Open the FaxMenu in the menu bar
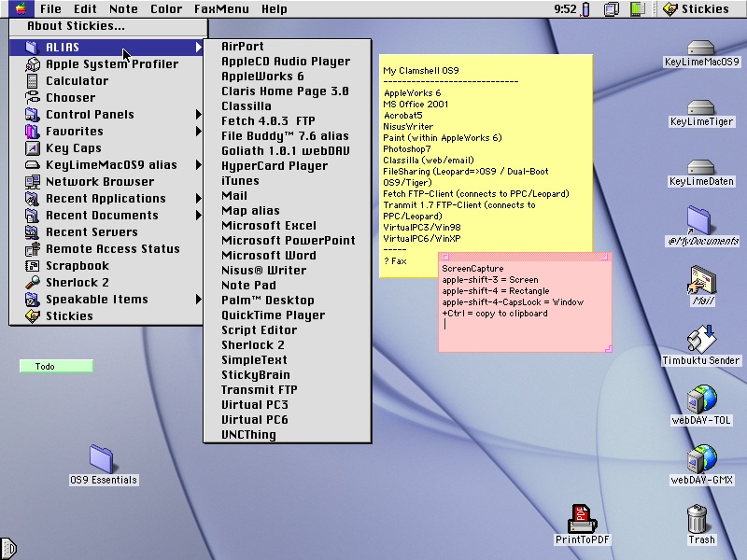This screenshot has width=747, height=560. pyautogui.click(x=220, y=9)
